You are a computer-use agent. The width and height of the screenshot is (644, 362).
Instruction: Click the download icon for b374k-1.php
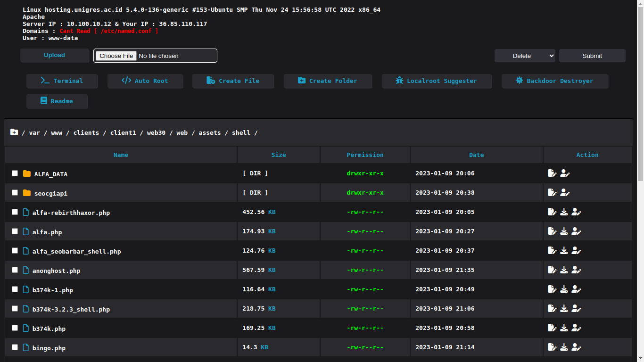coord(564,289)
